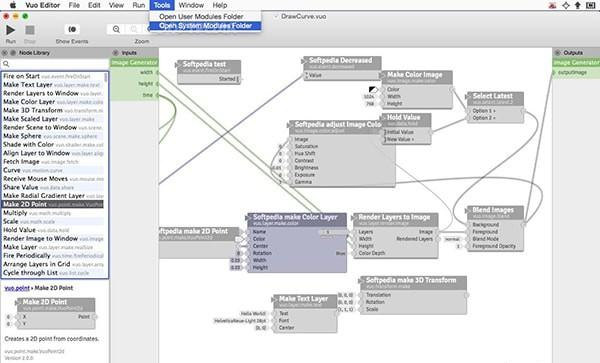This screenshot has height=363, width=600.
Task: Select Make Text Layer in Node Library
Action: pyautogui.click(x=53, y=85)
